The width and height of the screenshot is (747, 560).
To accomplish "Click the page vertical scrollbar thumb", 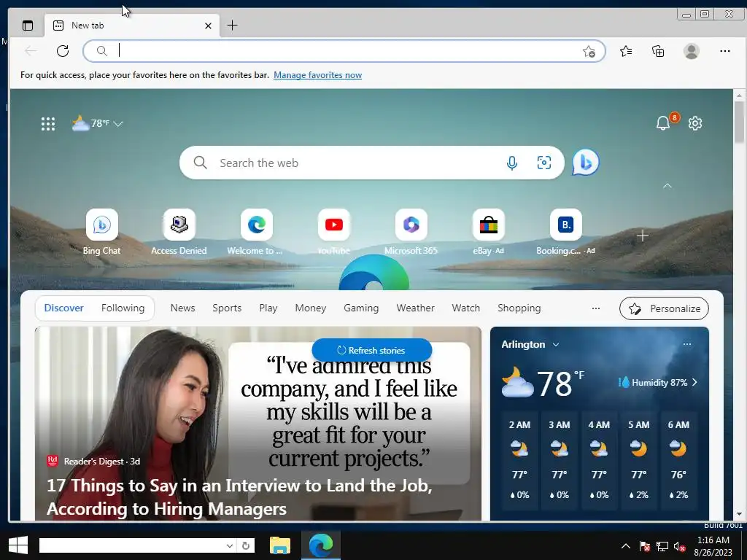I will (740, 121).
